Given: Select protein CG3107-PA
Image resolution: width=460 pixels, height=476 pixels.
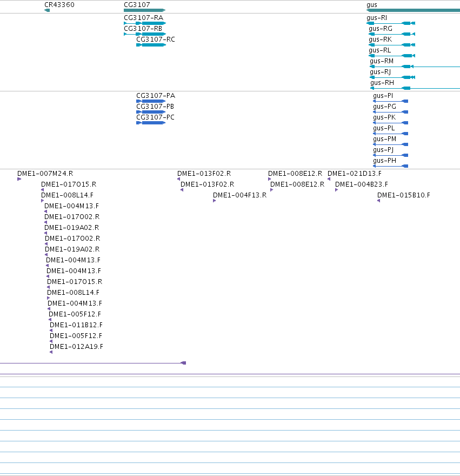Looking at the screenshot, I should pos(151,101).
